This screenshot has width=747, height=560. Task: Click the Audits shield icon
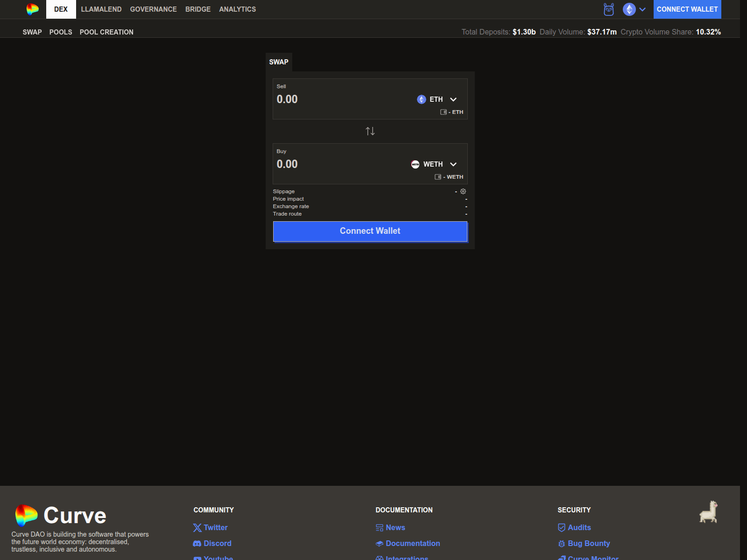562,528
